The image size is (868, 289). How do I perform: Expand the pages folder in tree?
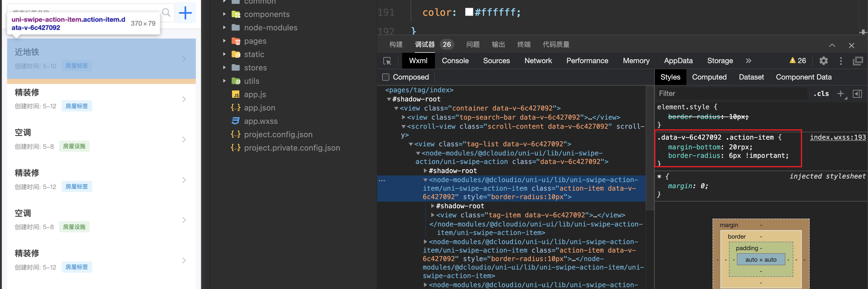[x=224, y=41]
